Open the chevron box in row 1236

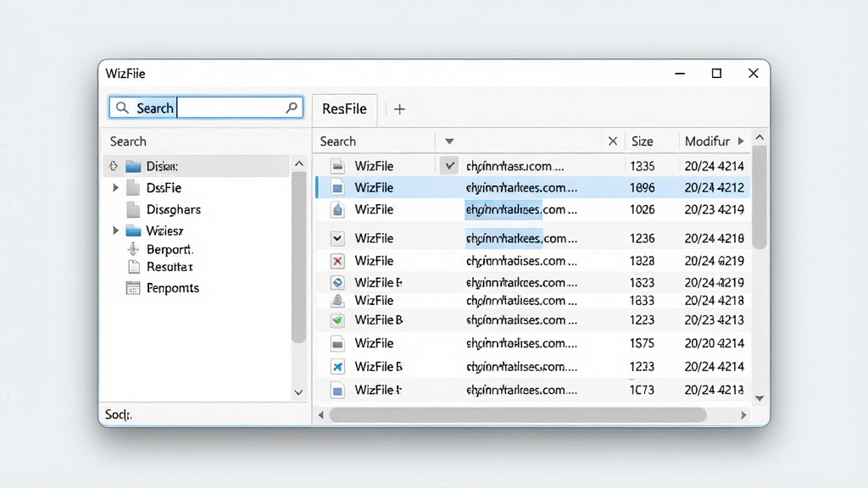(x=337, y=238)
